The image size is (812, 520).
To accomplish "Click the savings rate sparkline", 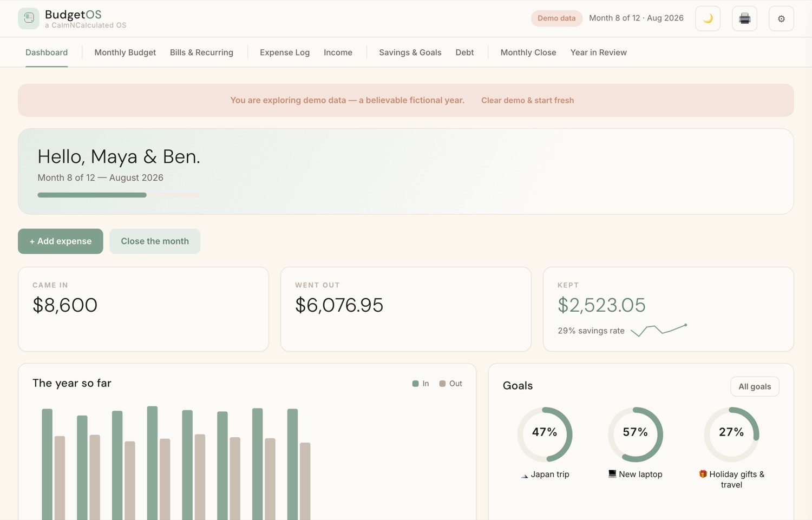I will click(659, 330).
